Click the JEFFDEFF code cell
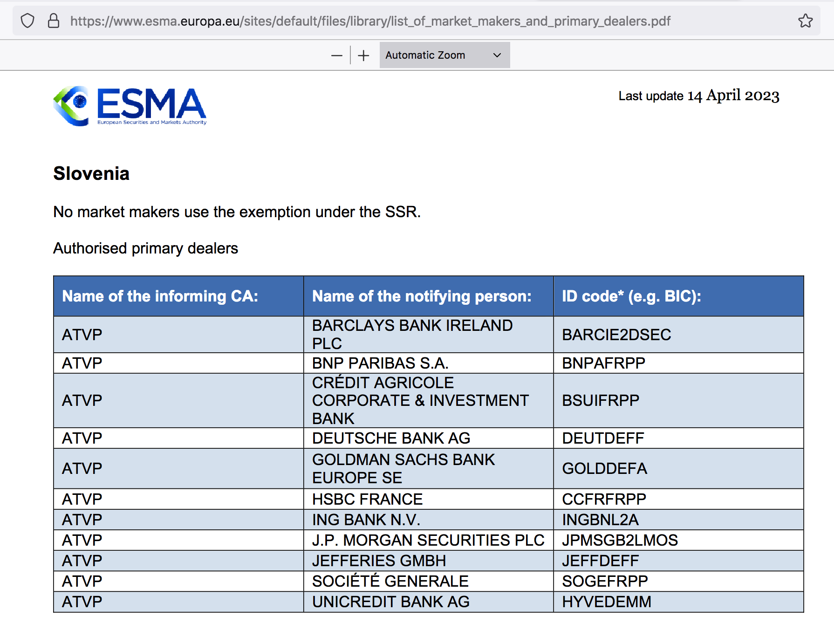Image resolution: width=834 pixels, height=644 pixels. (678, 561)
